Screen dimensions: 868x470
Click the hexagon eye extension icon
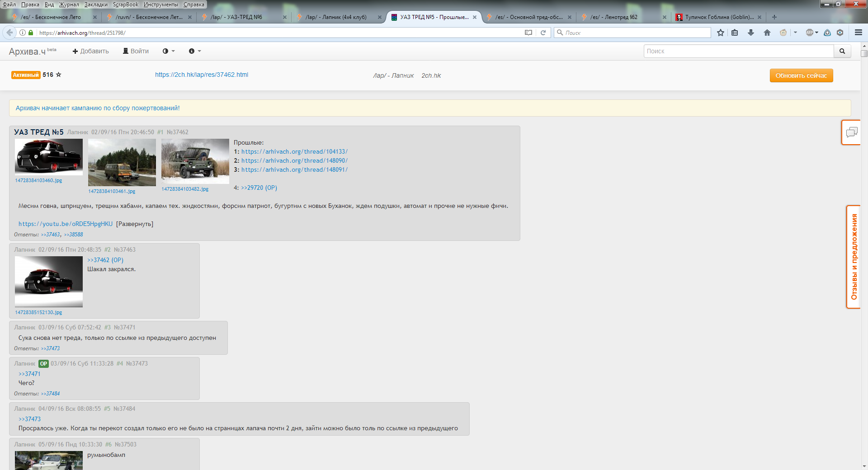840,33
